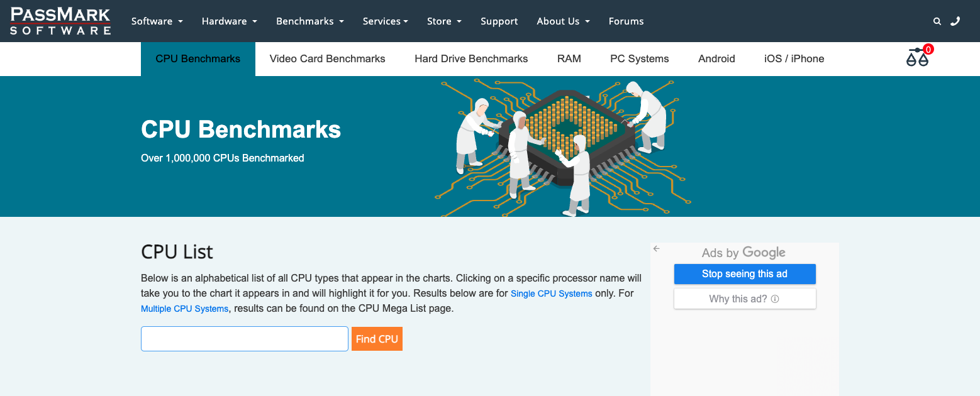Open the search magnifier icon
Image resolution: width=980 pixels, height=396 pixels.
click(x=937, y=21)
